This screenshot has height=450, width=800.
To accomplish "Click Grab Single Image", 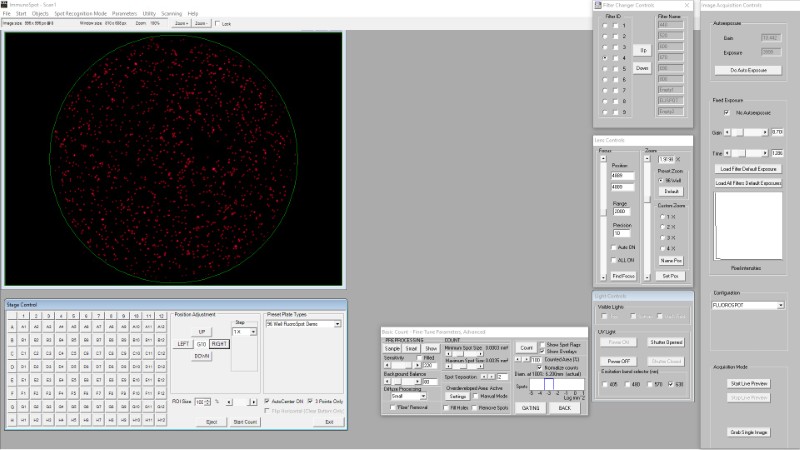I will point(748,432).
